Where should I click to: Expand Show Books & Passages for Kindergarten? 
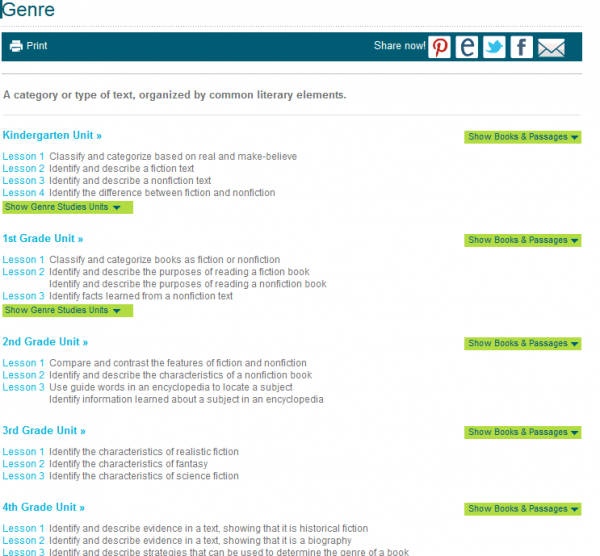[523, 137]
